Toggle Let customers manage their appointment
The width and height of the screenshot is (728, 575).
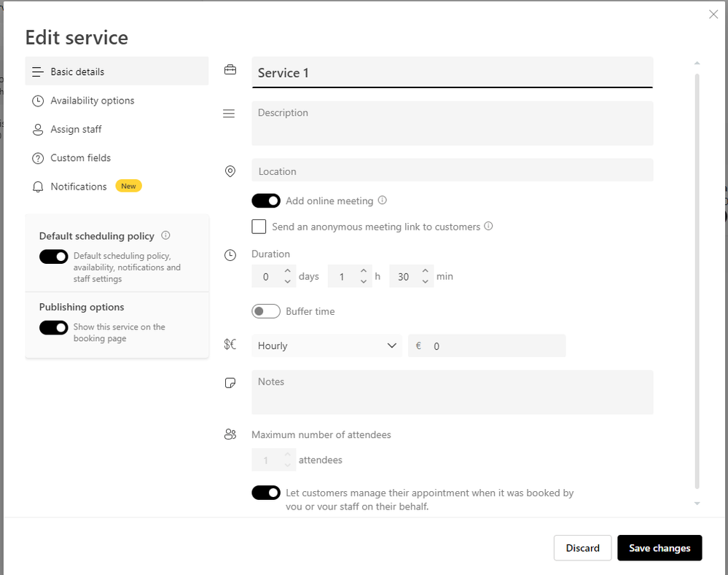pyautogui.click(x=266, y=493)
